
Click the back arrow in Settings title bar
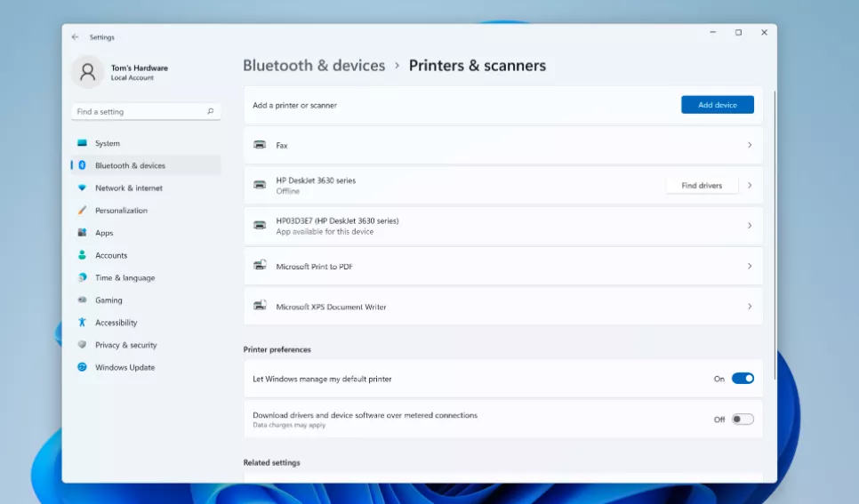pyautogui.click(x=75, y=37)
